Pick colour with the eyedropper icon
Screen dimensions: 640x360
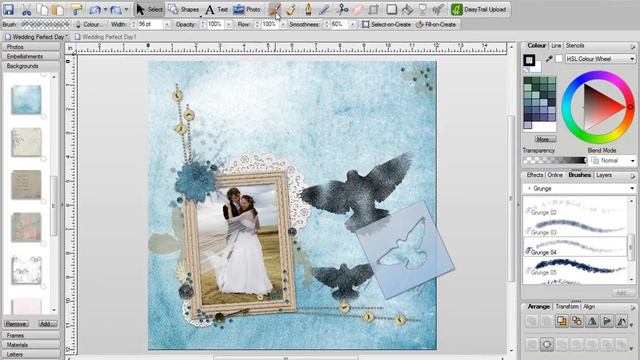[549, 59]
